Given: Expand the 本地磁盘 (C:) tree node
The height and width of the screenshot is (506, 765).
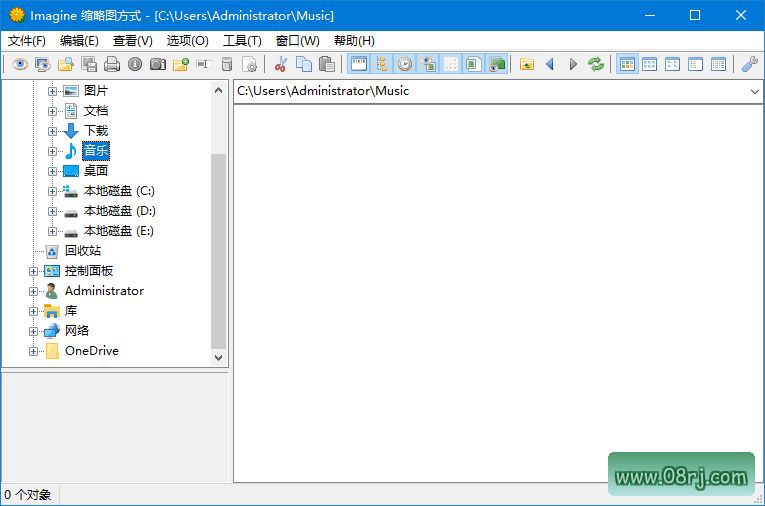Looking at the screenshot, I should 53,191.
